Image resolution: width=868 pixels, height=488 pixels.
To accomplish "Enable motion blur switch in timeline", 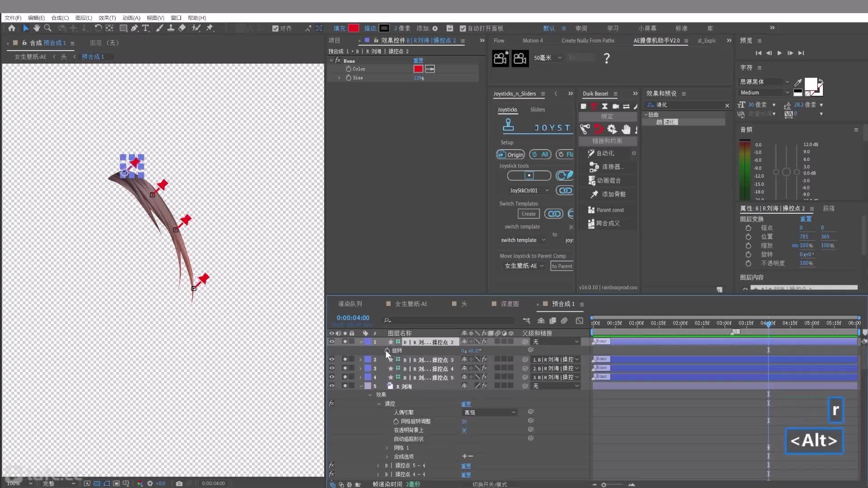I will point(564,320).
